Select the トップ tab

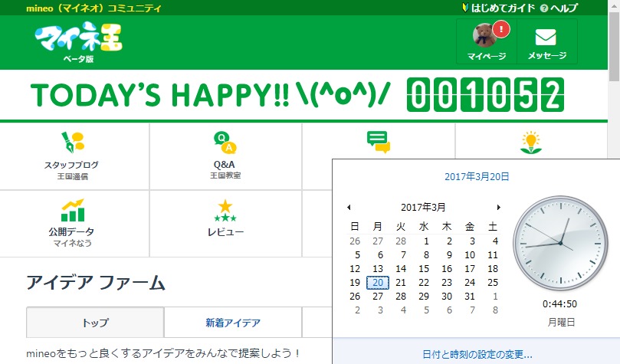(95, 322)
